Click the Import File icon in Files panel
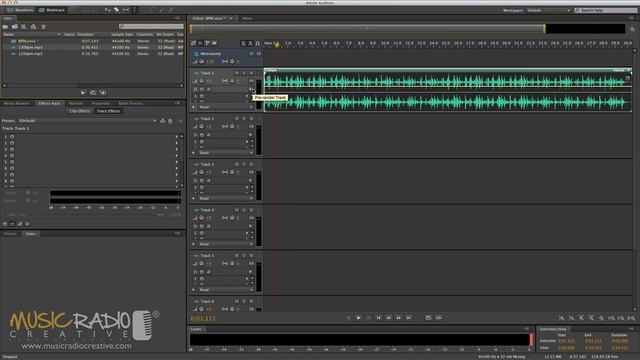 (15, 27)
